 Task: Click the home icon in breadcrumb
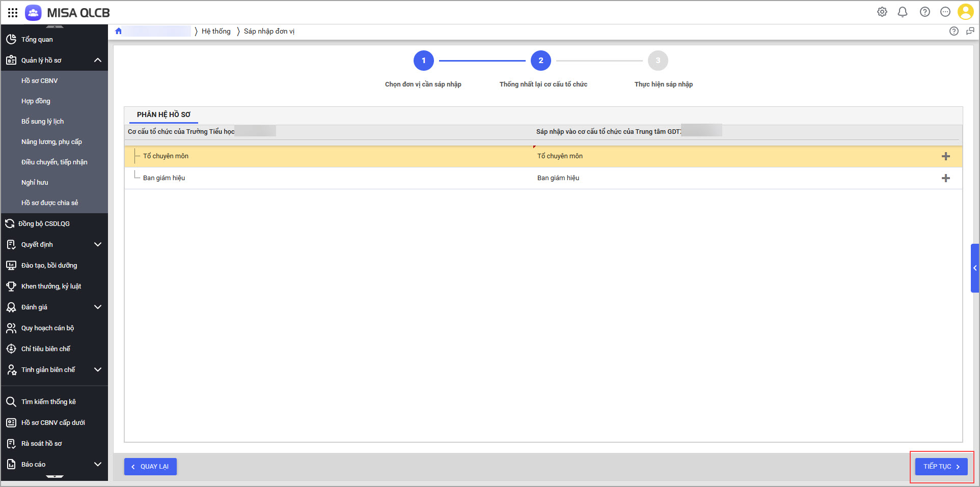coord(119,31)
